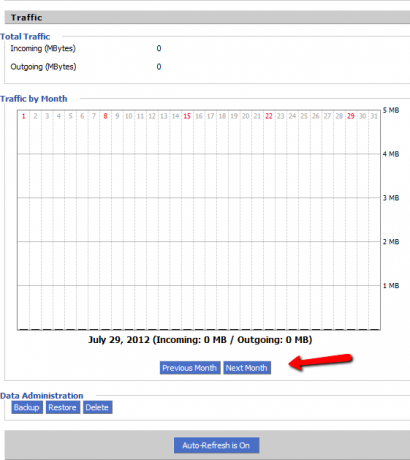The width and height of the screenshot is (410, 460).
Task: Click the 5 MB axis label
Action: [x=391, y=110]
